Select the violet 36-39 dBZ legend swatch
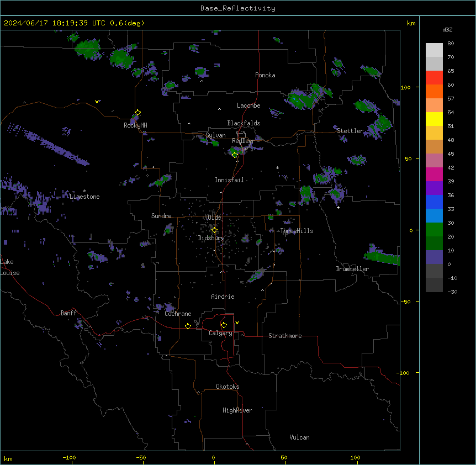 tap(434, 188)
